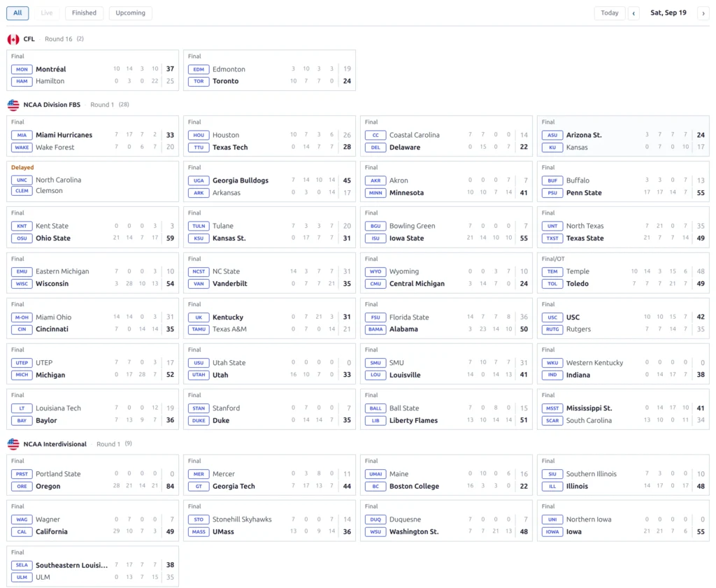716x588 pixels.
Task: Open Liberty Flames team name
Action: click(x=413, y=420)
